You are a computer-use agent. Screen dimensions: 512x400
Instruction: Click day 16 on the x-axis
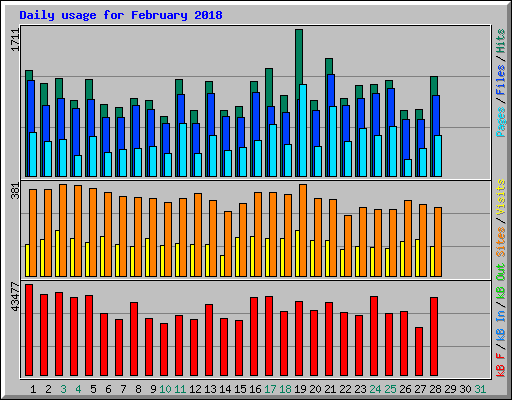[x=255, y=389]
